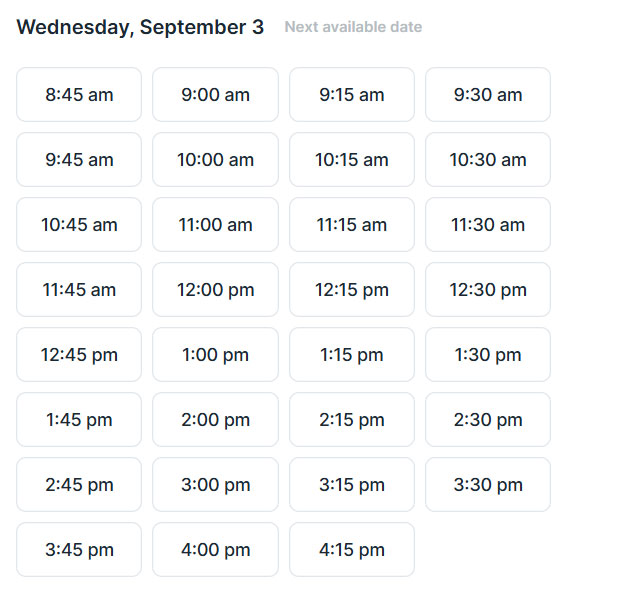Book the 1:30 pm slot
The image size is (623, 589).
click(x=488, y=355)
